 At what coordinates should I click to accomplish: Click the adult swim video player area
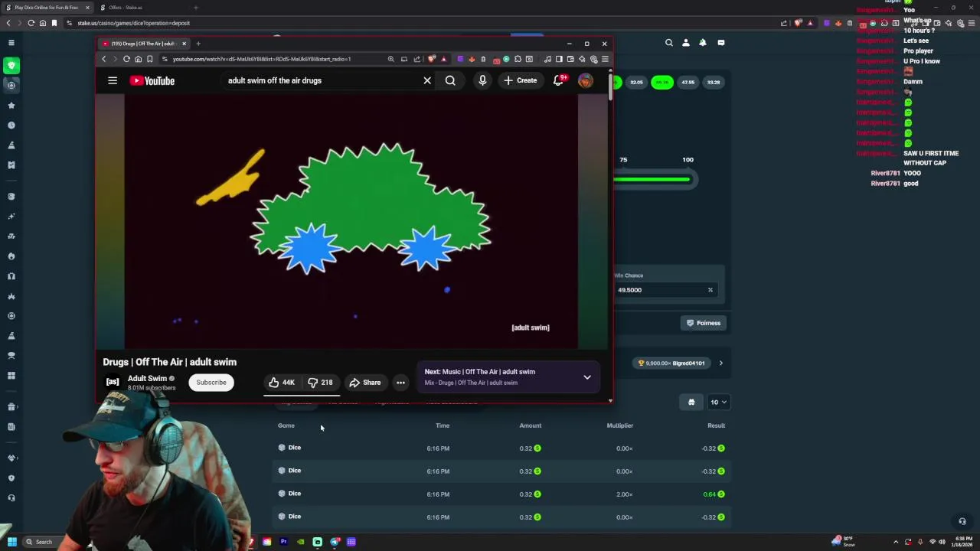coord(351,221)
